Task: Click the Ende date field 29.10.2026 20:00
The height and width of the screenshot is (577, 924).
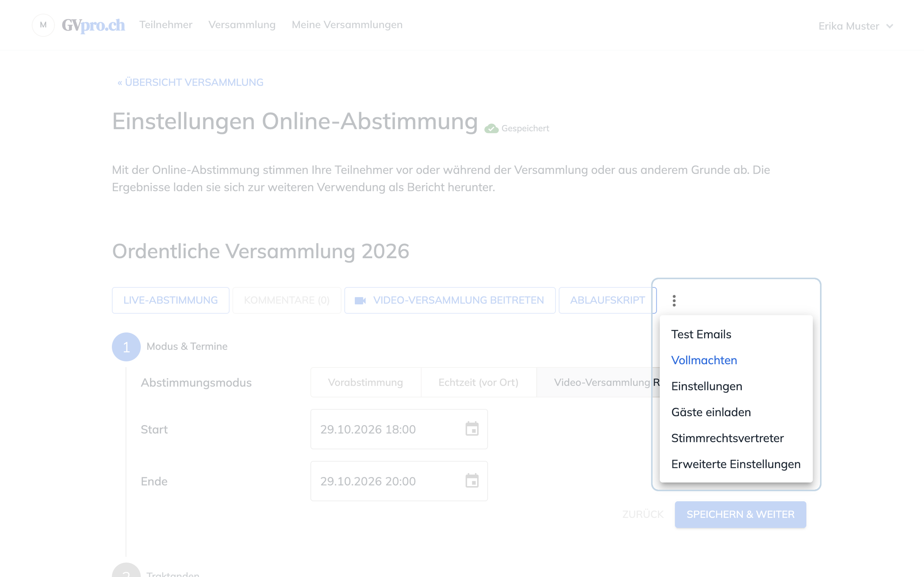Action: click(399, 481)
